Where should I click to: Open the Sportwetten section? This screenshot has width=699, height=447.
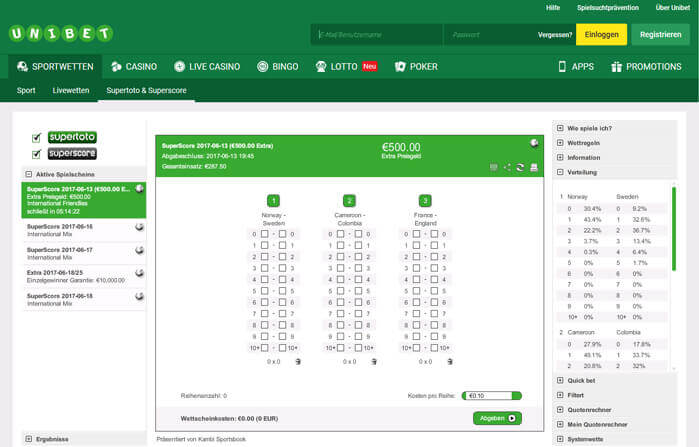tap(55, 67)
